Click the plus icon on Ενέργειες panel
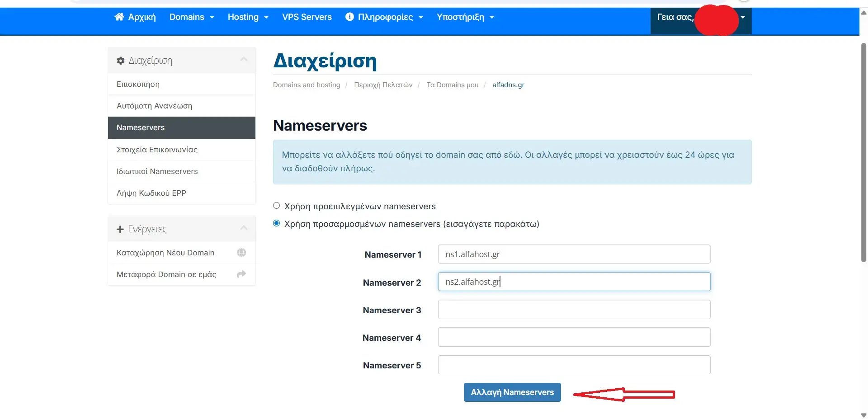This screenshot has height=419, width=868. pyautogui.click(x=119, y=229)
